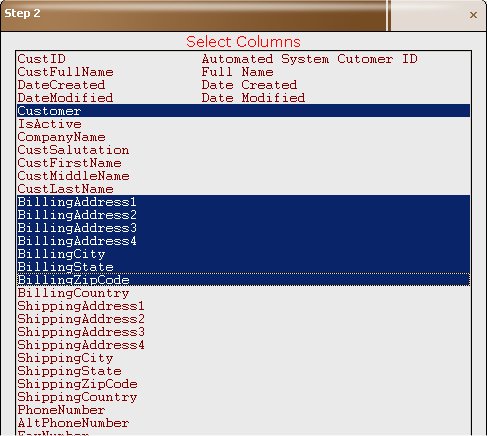This screenshot has width=487, height=436.
Task: Select the PhoneNumber column row
Action: [x=243, y=410]
